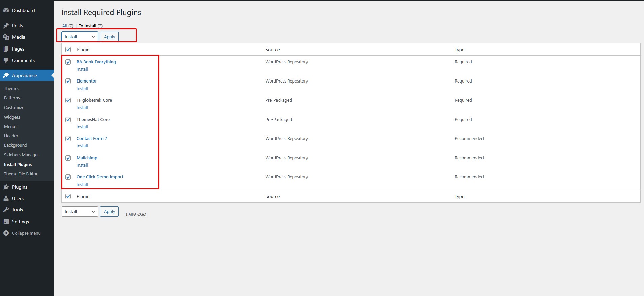Click the Appearance paintbrush icon
This screenshot has width=644, height=296.
click(6, 75)
